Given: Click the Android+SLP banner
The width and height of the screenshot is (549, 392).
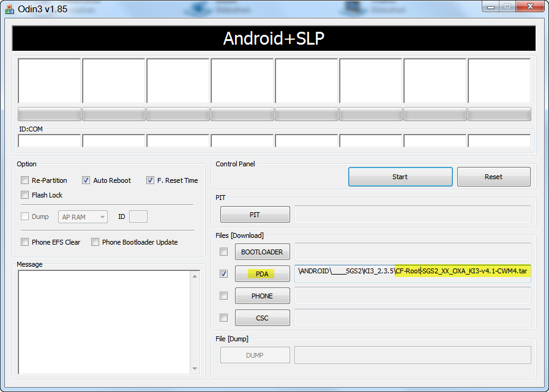Looking at the screenshot, I should (x=274, y=38).
